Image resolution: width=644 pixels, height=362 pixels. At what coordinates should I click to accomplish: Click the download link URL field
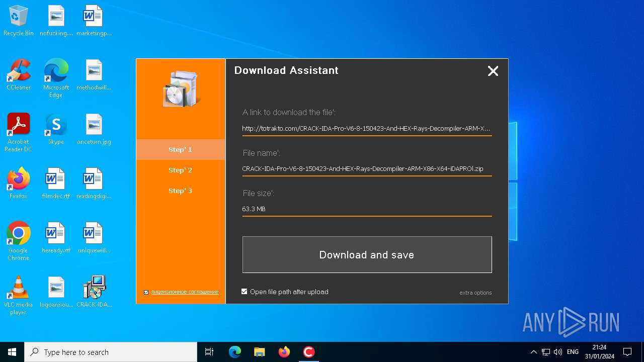click(x=367, y=129)
